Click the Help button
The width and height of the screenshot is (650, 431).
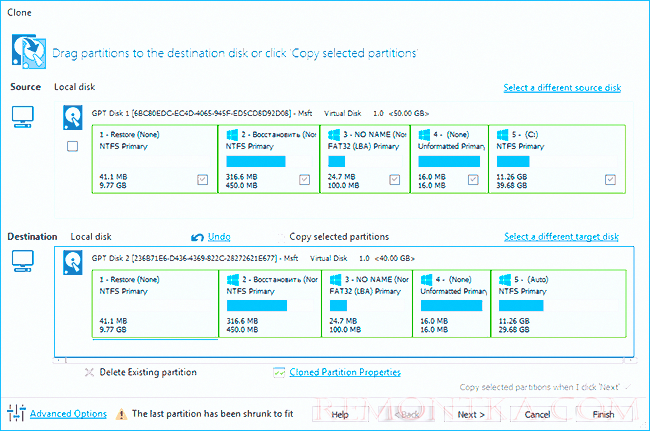click(340, 414)
